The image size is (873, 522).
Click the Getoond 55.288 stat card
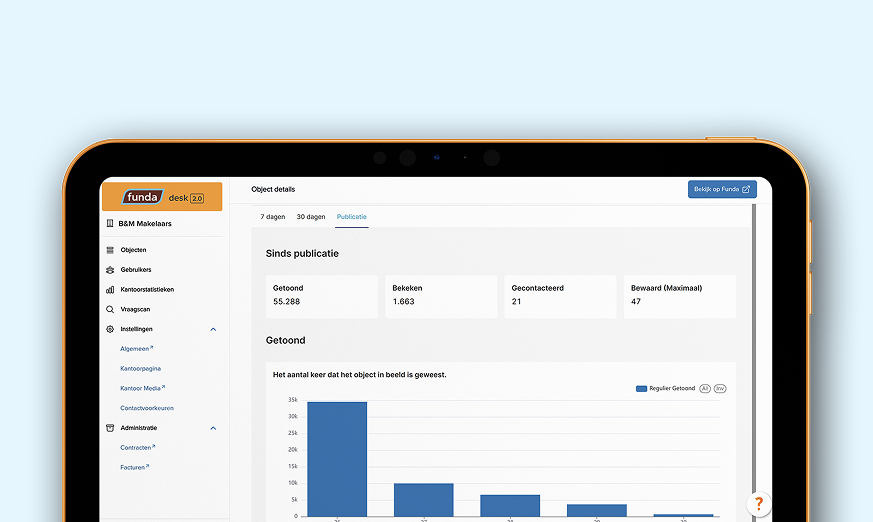click(x=322, y=297)
